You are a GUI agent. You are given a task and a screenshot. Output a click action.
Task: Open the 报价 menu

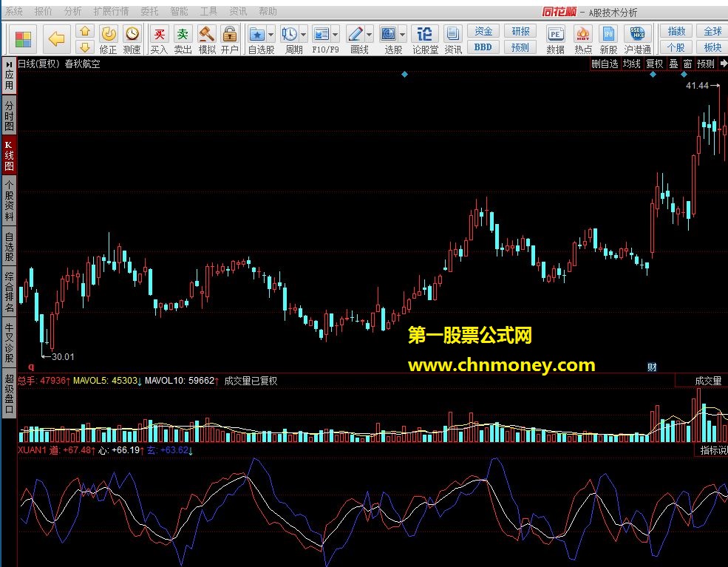click(x=43, y=10)
